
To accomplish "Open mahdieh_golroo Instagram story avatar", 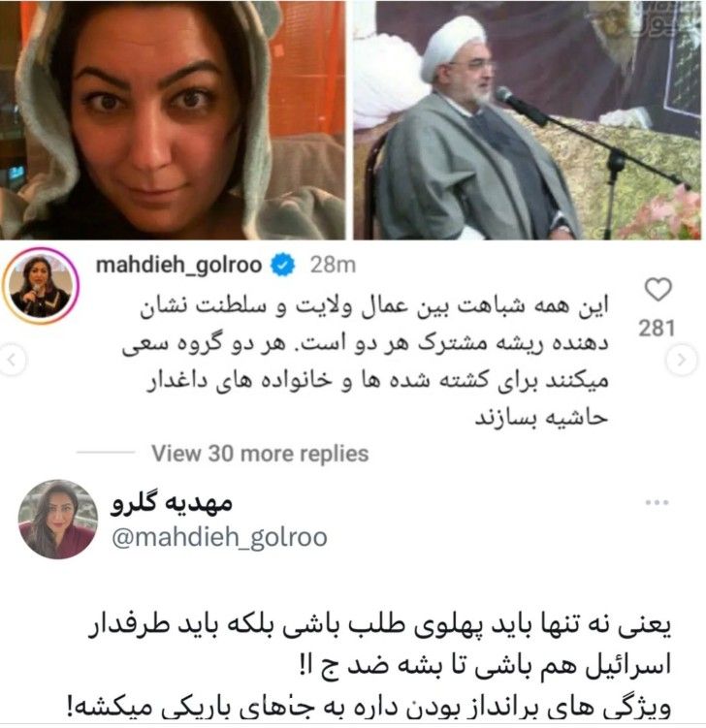I will pos(41,286).
